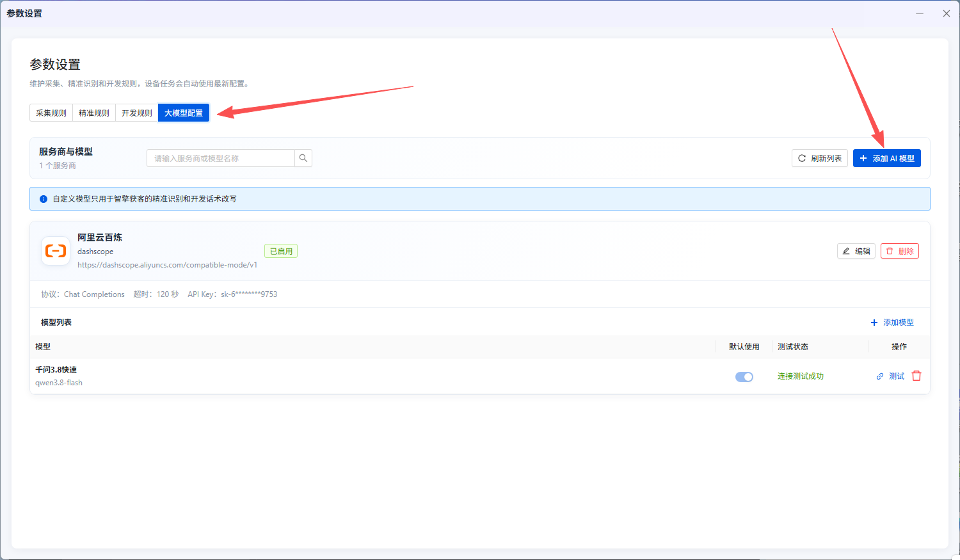Click the 协议: Chat Completions text

[83, 294]
